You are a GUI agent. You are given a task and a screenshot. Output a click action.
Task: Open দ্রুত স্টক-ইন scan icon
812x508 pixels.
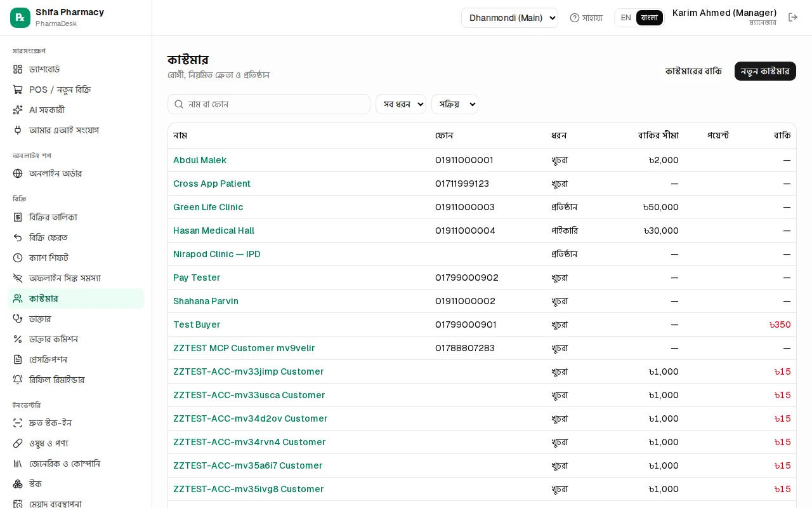click(18, 423)
